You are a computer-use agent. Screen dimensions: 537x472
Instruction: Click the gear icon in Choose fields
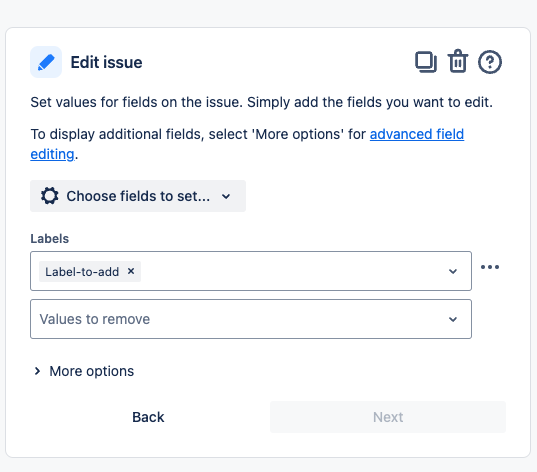[50, 196]
